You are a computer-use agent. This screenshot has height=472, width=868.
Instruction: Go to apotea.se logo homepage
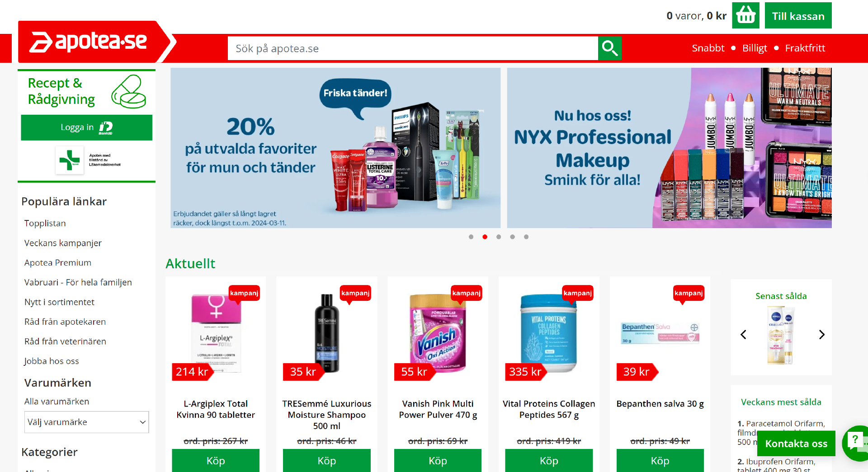click(x=89, y=42)
